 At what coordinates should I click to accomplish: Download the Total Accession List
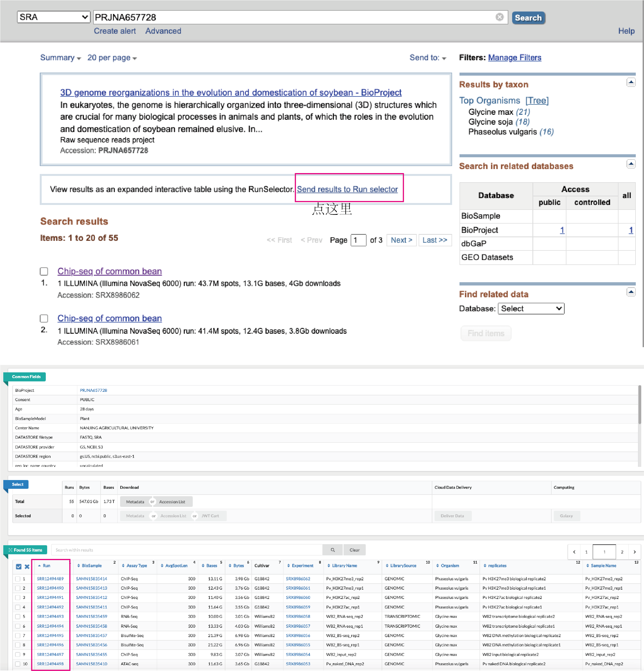(x=172, y=502)
